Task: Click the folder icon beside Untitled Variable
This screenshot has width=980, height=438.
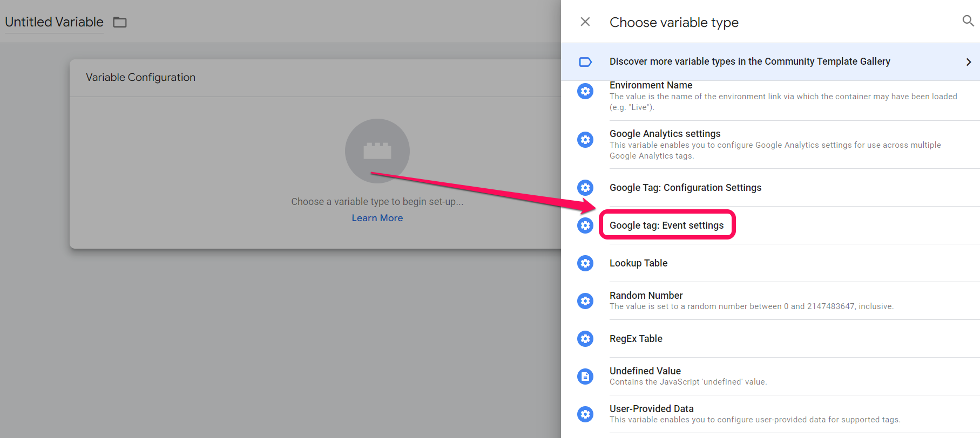Action: [120, 22]
